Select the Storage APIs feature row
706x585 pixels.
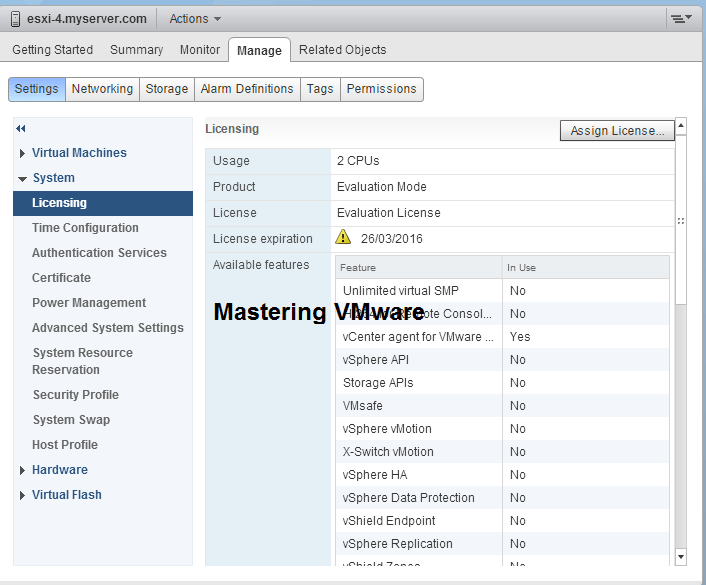[502, 382]
